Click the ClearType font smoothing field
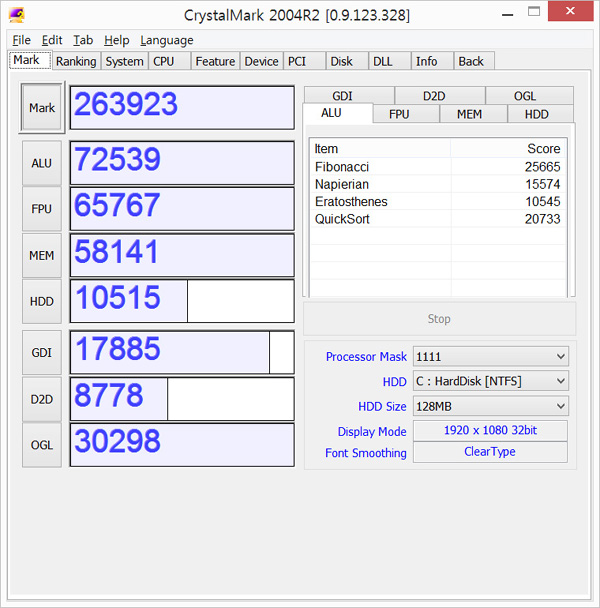 (490, 452)
